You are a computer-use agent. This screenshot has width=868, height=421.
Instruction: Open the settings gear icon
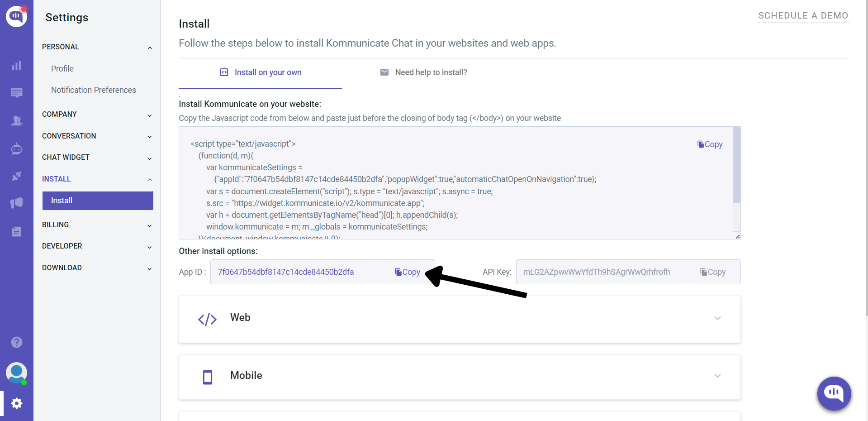tap(17, 403)
